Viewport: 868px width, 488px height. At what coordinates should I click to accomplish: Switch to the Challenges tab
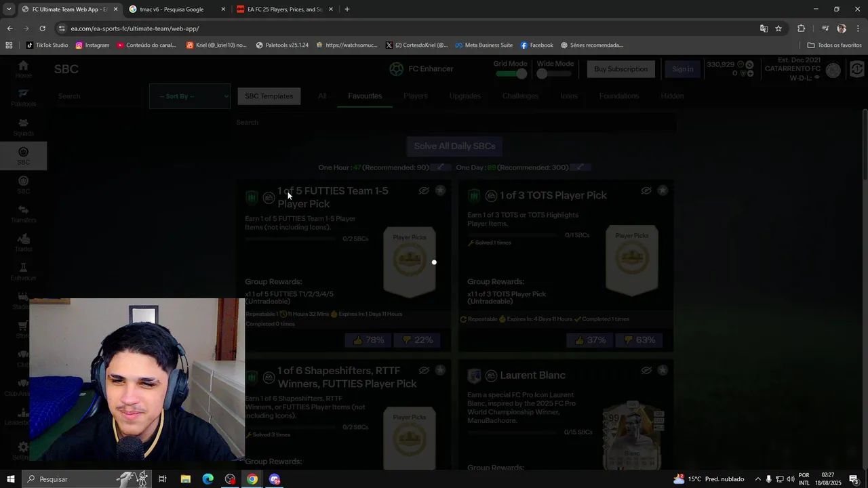tap(521, 96)
